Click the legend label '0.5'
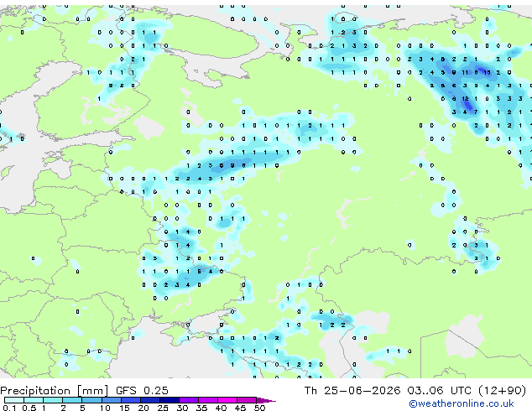532x411 pixels. click(x=29, y=408)
